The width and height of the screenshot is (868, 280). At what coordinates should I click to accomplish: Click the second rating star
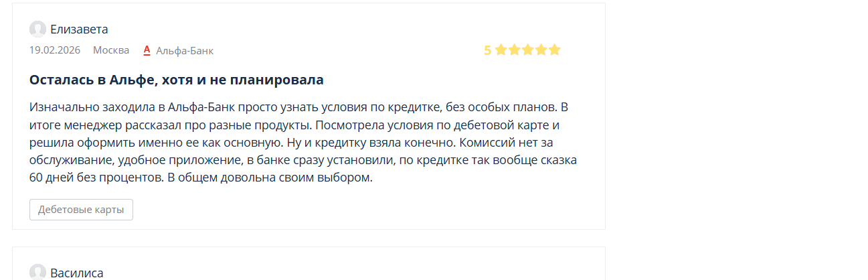514,50
